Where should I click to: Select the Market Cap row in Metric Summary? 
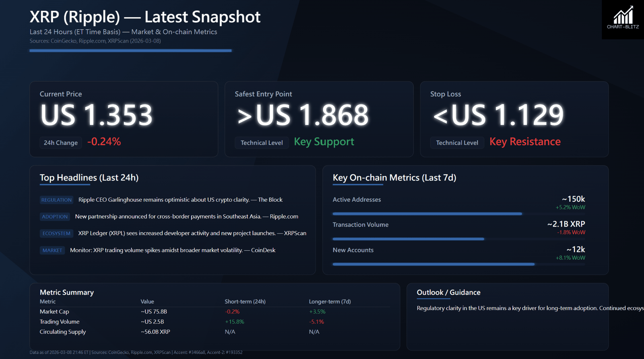coord(54,312)
